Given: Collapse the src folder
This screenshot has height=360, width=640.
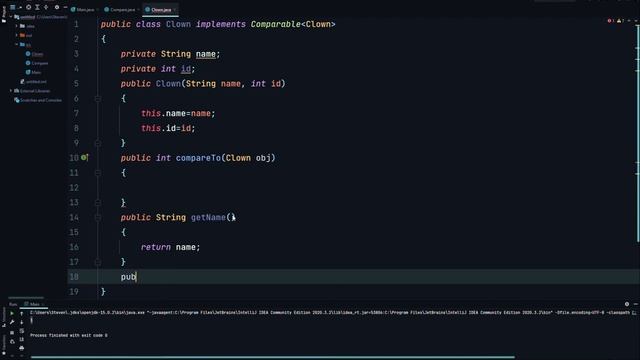Looking at the screenshot, I should (x=17, y=44).
